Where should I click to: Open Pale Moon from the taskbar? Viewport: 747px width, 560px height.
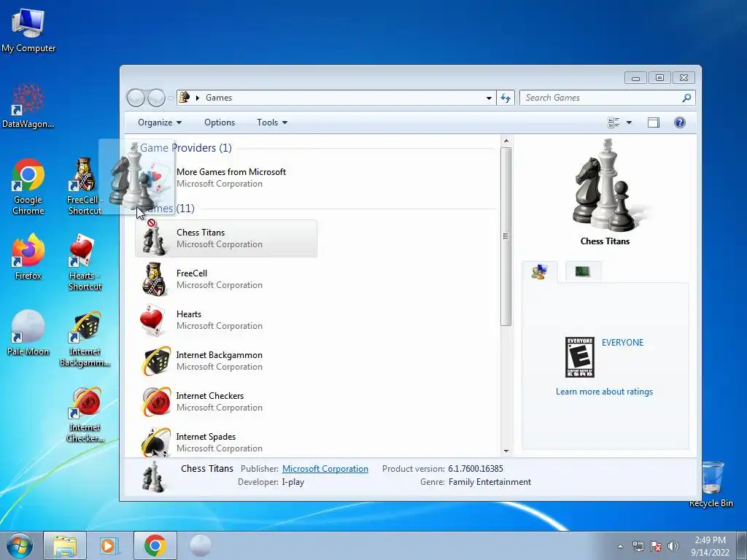pyautogui.click(x=200, y=545)
